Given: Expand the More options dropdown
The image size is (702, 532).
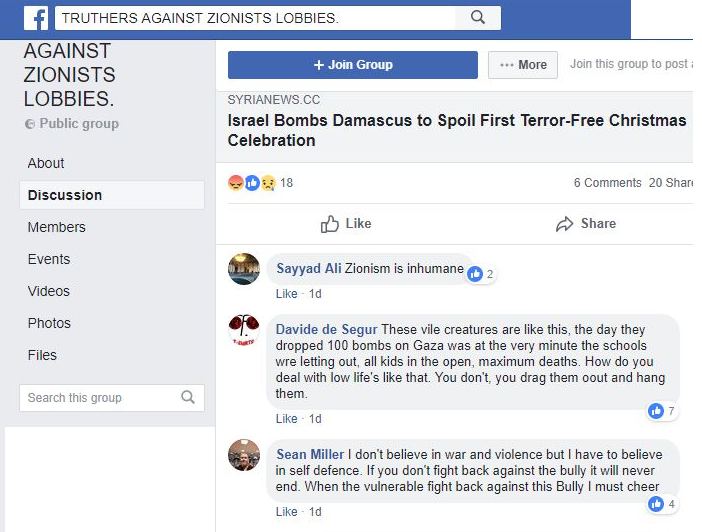Looking at the screenshot, I should [x=522, y=65].
